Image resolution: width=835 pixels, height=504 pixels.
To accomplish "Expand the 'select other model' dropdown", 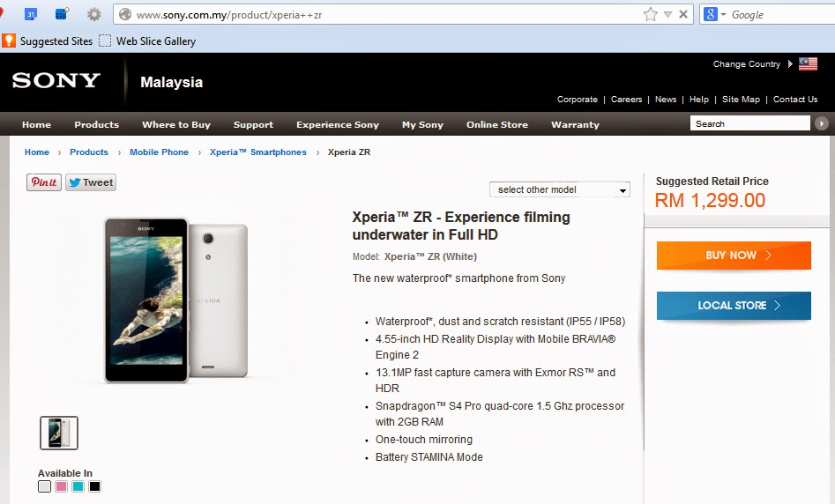I will pos(560,189).
